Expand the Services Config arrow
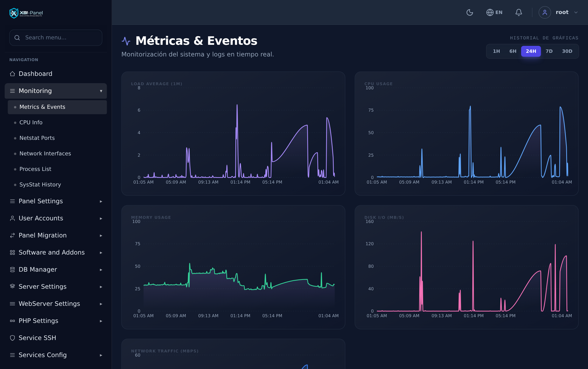 101,355
